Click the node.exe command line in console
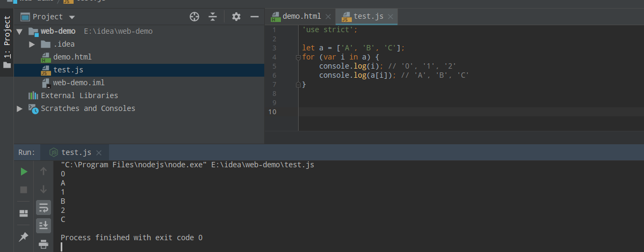The image size is (644, 252). [x=187, y=165]
